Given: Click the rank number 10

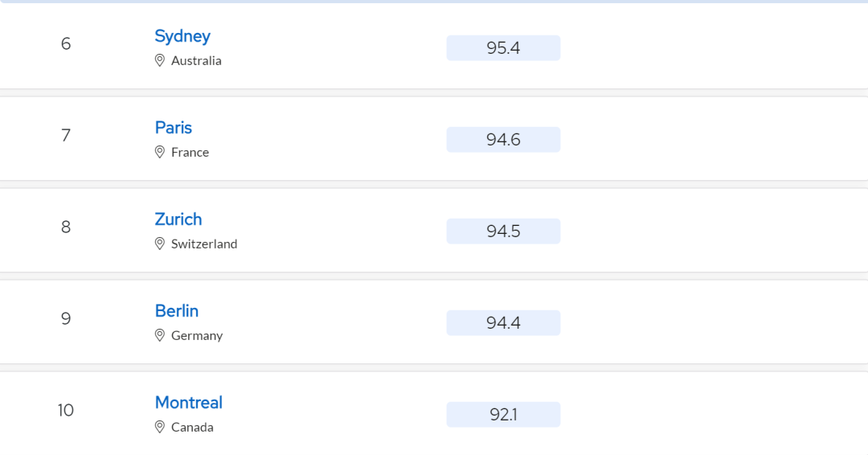Looking at the screenshot, I should [65, 410].
